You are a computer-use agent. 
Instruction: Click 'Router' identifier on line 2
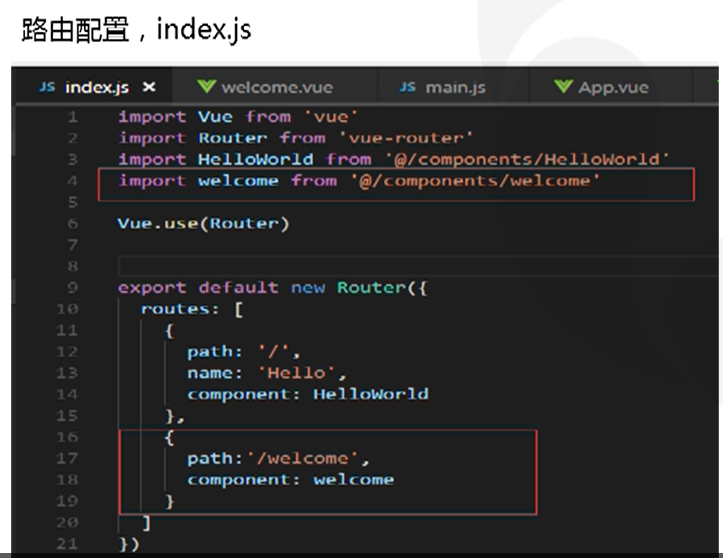tap(232, 138)
